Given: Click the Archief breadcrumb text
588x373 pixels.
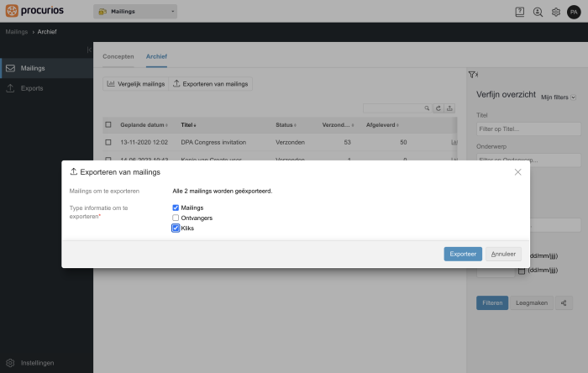Looking at the screenshot, I should (47, 32).
